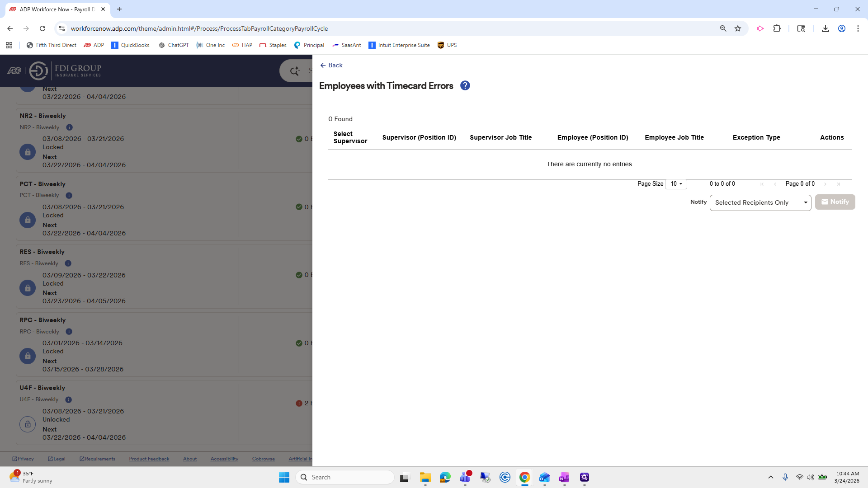The image size is (868, 488).
Task: Bookmark this page with the star icon
Action: click(x=738, y=28)
